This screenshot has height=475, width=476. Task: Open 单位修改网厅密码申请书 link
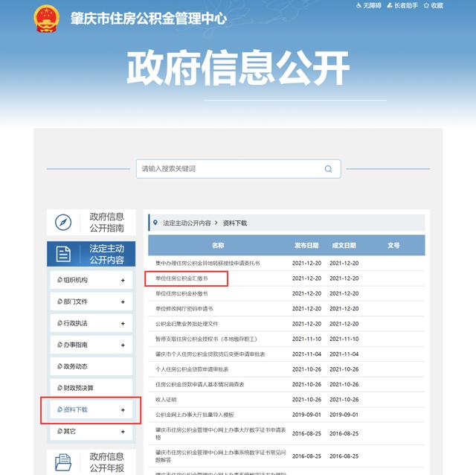pyautogui.click(x=184, y=309)
